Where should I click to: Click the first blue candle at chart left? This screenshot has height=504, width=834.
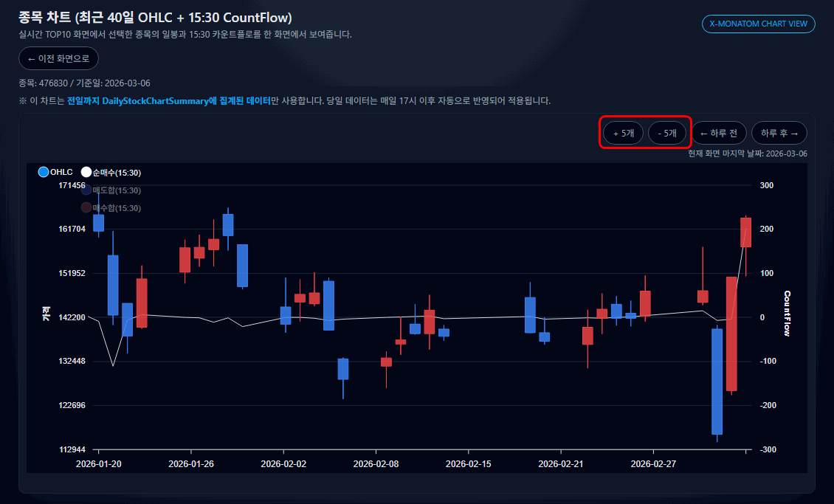[98, 222]
